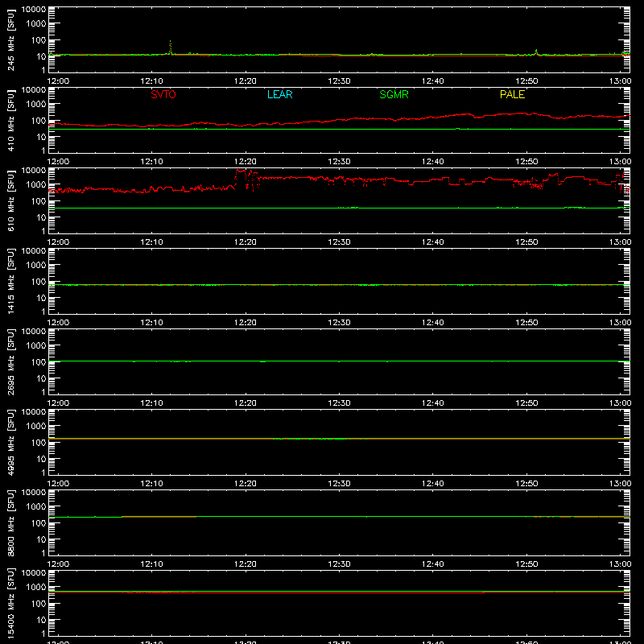This screenshot has height=644, width=644.
Task: Click 12:20 time label below 4995 MHz panel
Action: (x=246, y=484)
